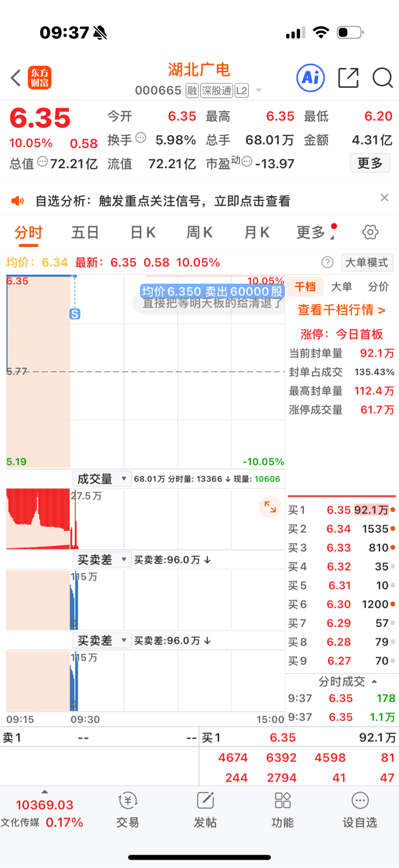Screen dimensions: 399x868
Task: Switch to the 日K chart tab
Action: (142, 232)
